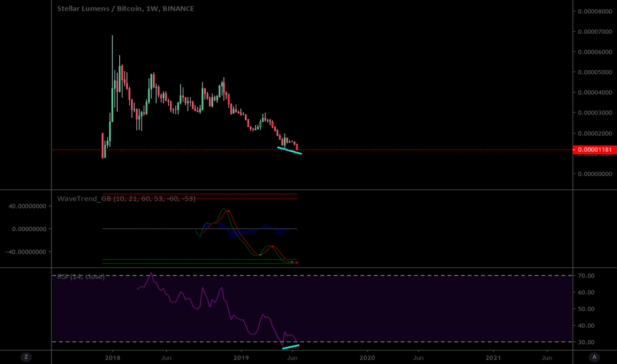Select the RSI (14, close) indicator label

pyautogui.click(x=81, y=276)
